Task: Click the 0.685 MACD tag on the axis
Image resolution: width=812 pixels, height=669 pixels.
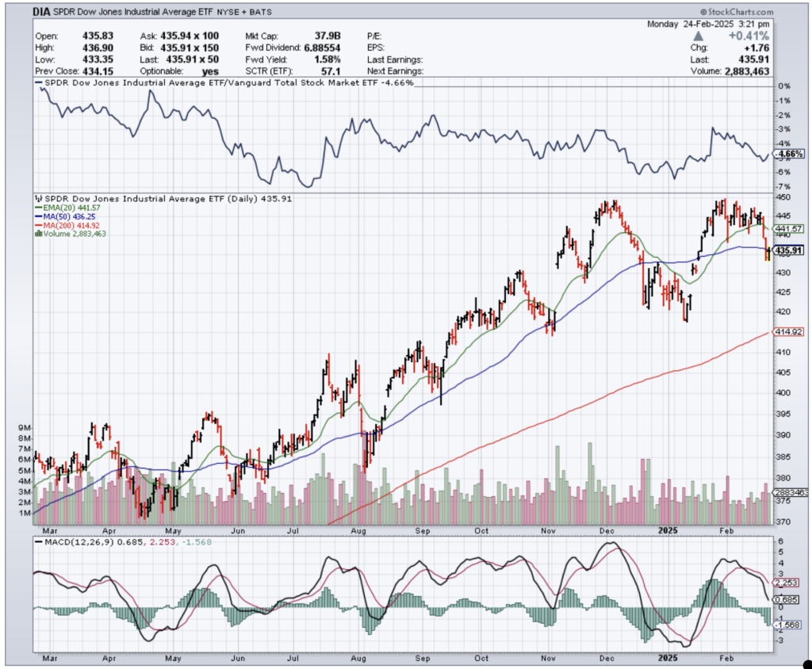Action: pos(786,599)
